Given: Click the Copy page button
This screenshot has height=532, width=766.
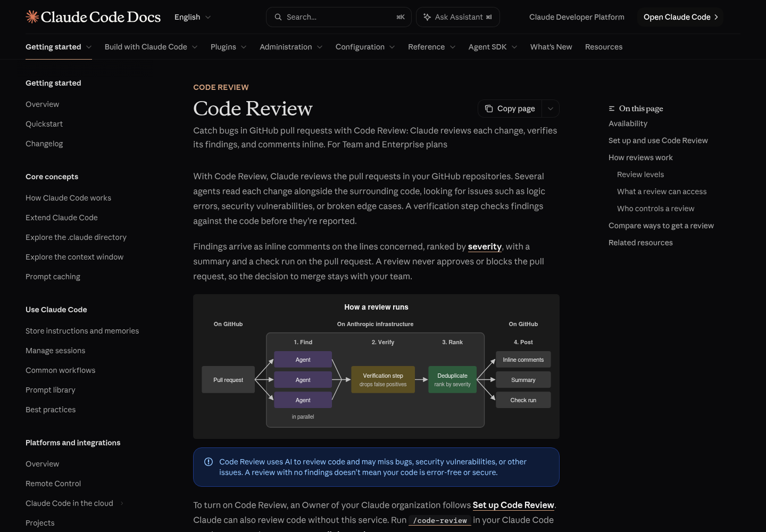Looking at the screenshot, I should coord(510,109).
